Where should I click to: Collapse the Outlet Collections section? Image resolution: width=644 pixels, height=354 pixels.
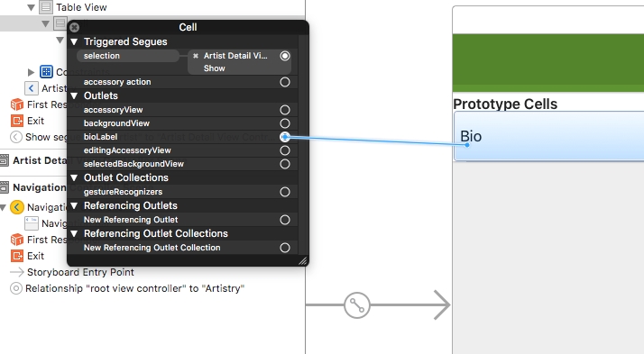tap(74, 177)
